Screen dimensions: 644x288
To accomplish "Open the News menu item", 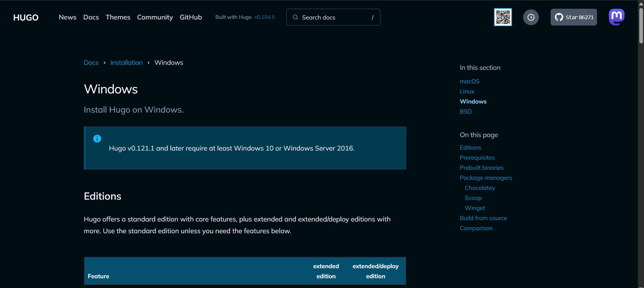I will [x=67, y=17].
